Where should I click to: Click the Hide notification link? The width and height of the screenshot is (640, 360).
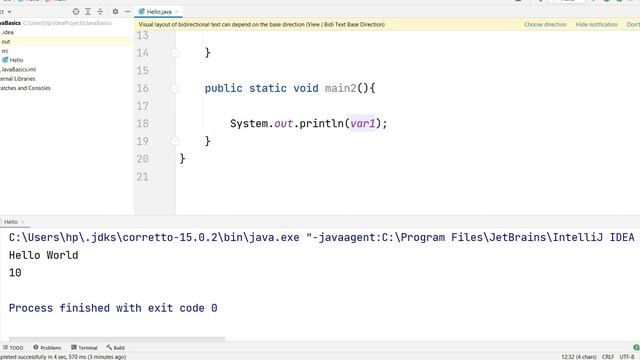596,24
